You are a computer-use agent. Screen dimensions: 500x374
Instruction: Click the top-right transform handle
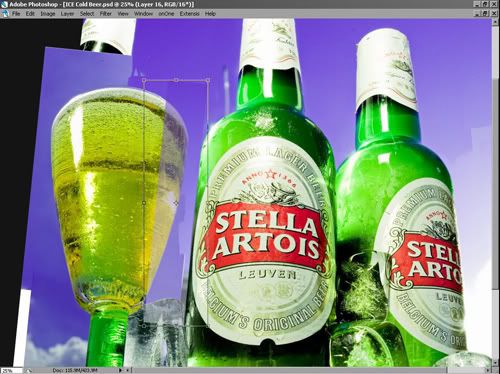coord(208,80)
